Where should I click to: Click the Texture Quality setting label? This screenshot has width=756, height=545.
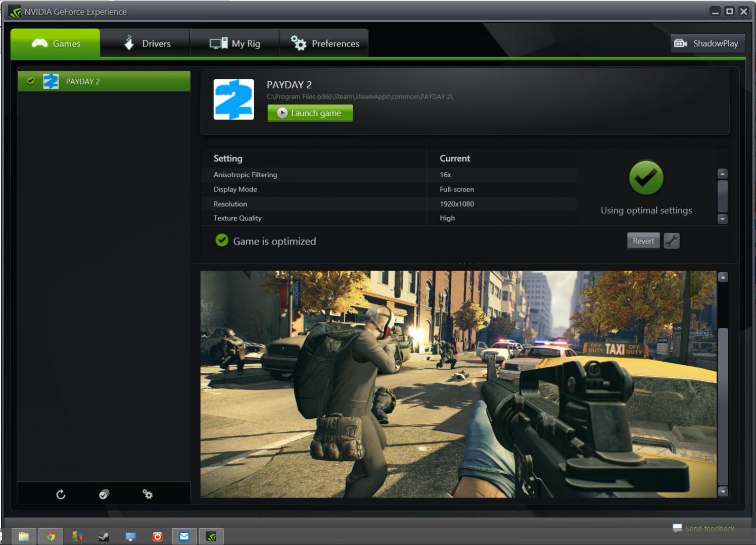click(x=238, y=218)
